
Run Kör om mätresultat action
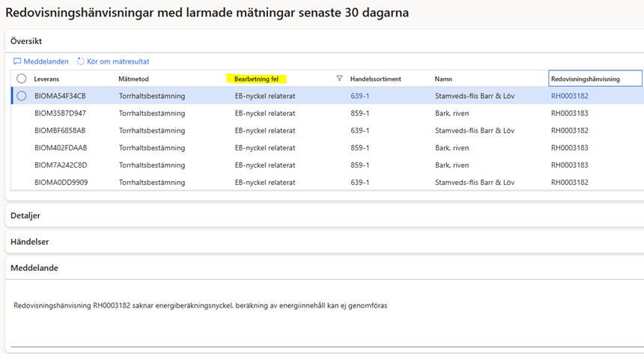[x=113, y=61]
